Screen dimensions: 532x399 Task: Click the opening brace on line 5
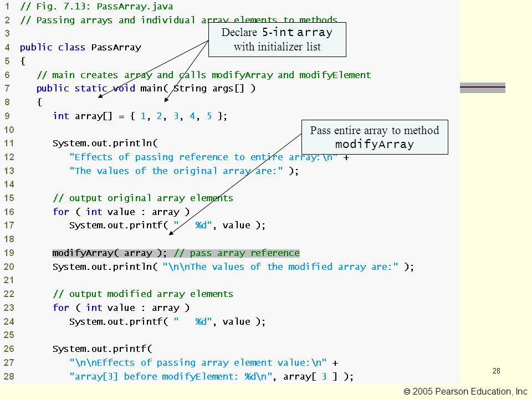(x=23, y=61)
